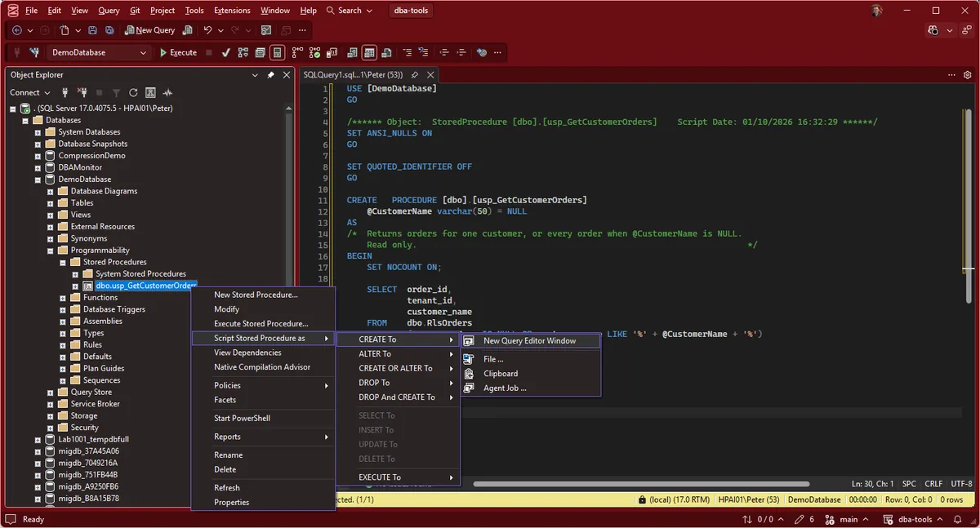
Task: Click the Parse checkmark icon in toolbar
Action: coord(225,52)
